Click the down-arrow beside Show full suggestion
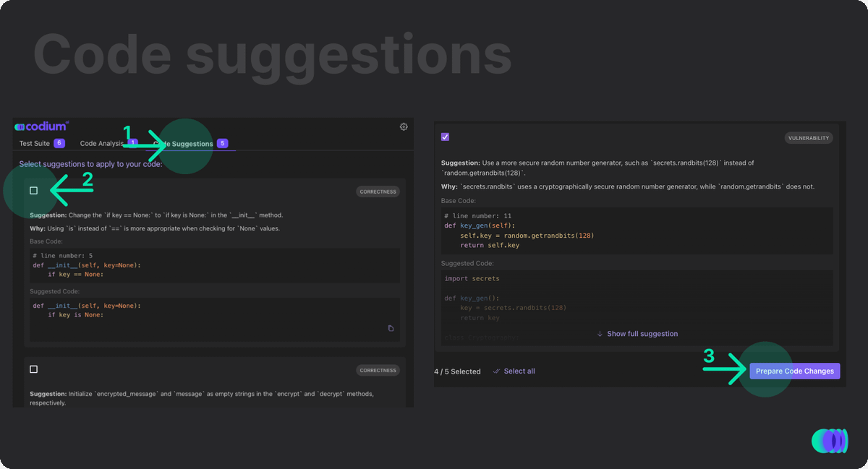This screenshot has width=868, height=469. point(600,333)
